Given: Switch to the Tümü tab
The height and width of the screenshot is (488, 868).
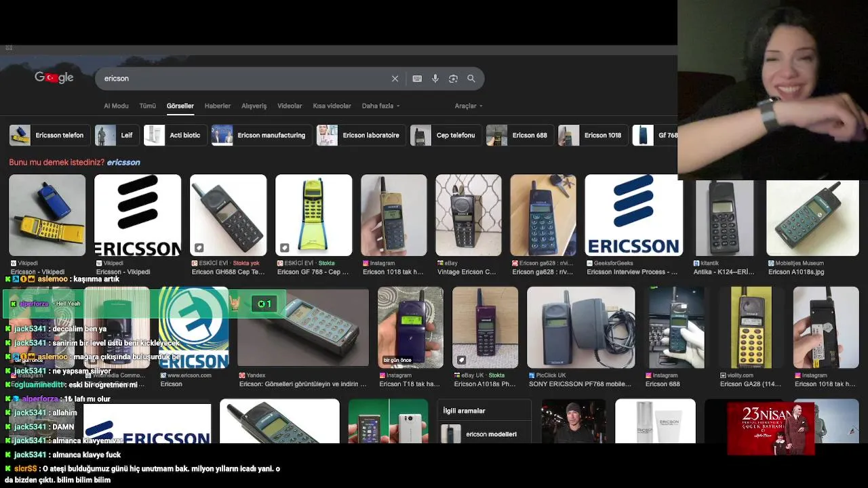Looking at the screenshot, I should [147, 106].
